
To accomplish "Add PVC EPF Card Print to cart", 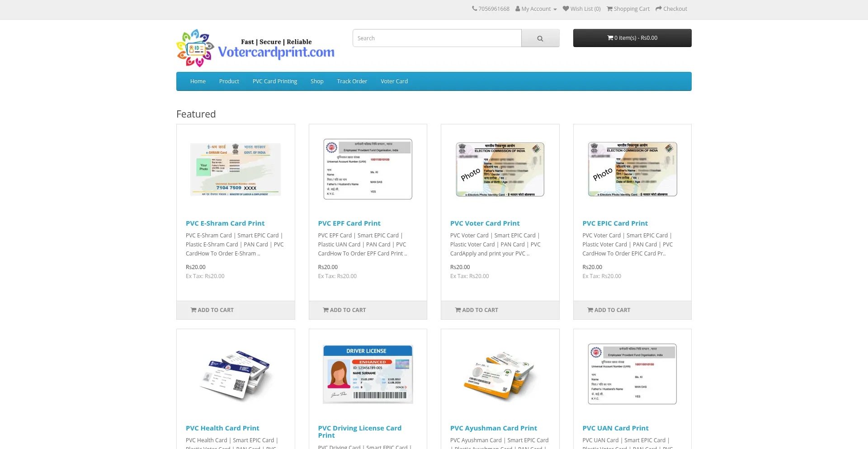I will tap(344, 310).
